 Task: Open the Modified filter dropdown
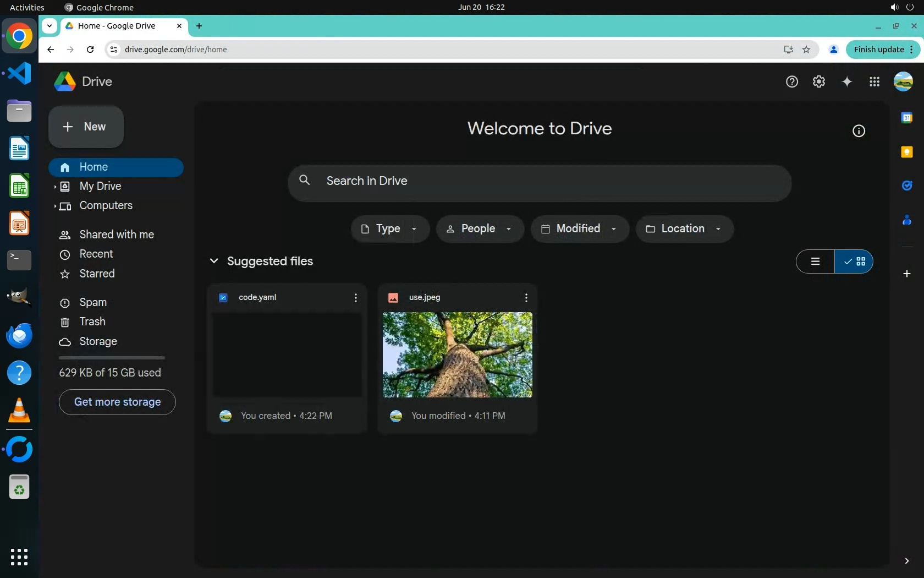click(579, 229)
